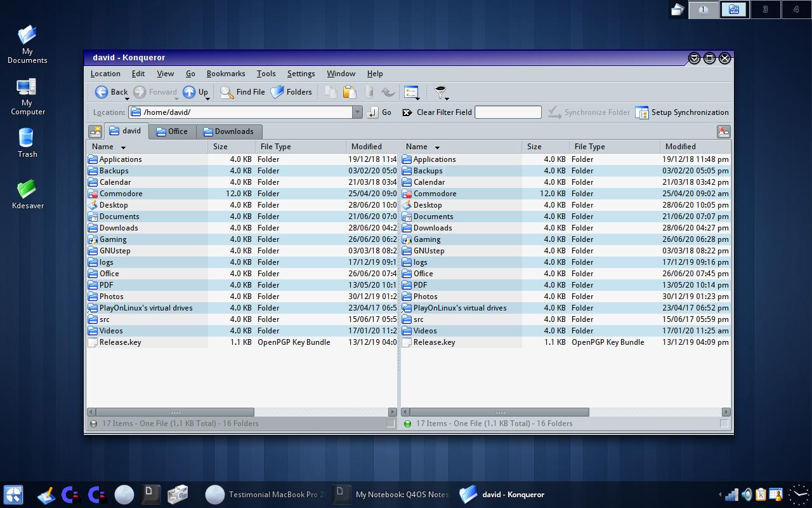The width and height of the screenshot is (812, 508).
Task: Click inside the filter text field
Action: [508, 112]
